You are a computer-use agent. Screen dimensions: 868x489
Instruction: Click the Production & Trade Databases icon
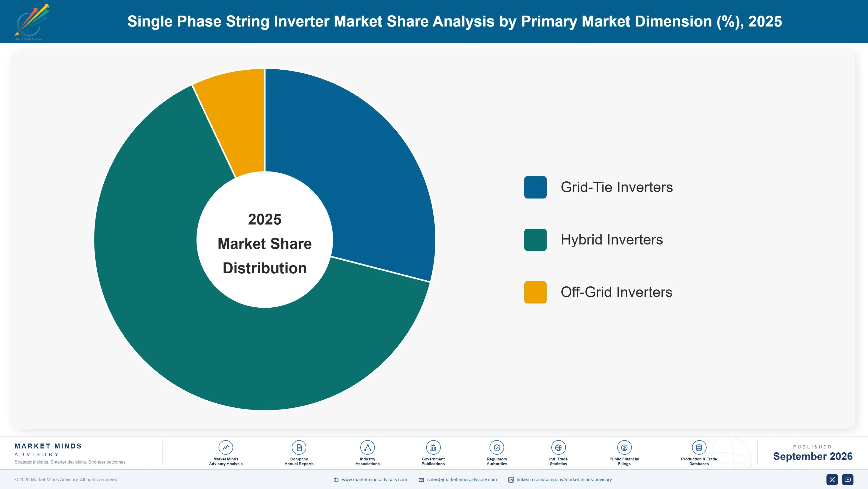(x=699, y=447)
